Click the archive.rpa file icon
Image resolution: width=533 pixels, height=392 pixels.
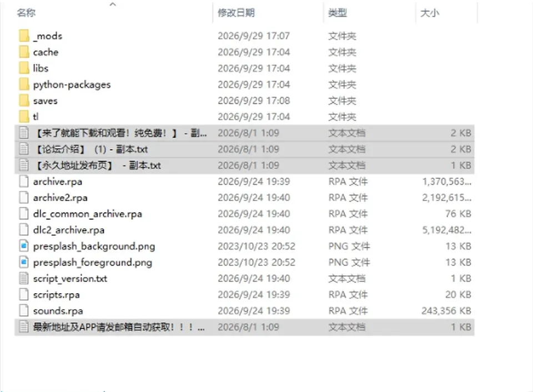click(24, 182)
